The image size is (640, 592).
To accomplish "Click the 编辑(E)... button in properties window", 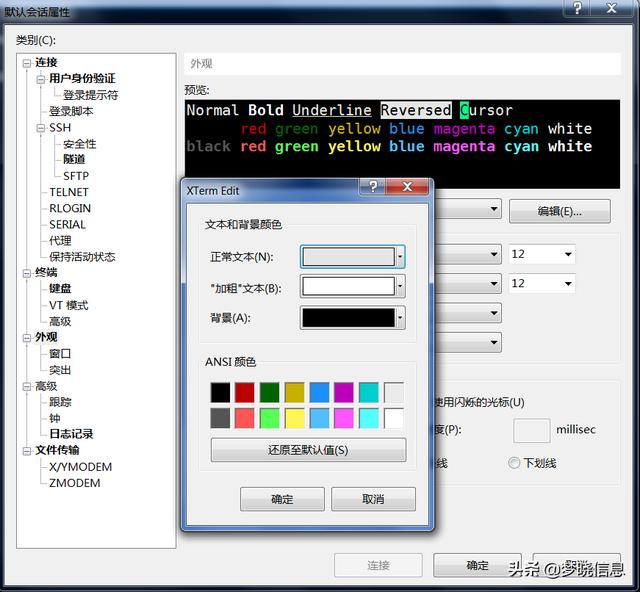I will (560, 211).
